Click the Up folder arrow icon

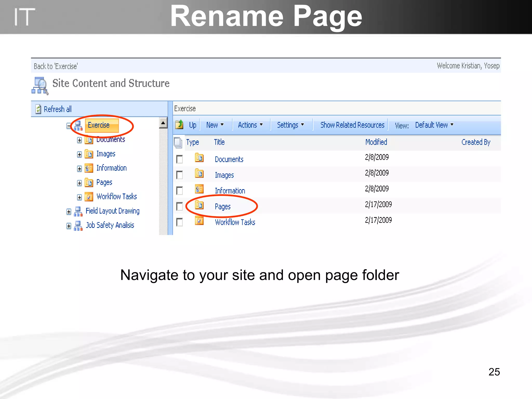pos(179,125)
